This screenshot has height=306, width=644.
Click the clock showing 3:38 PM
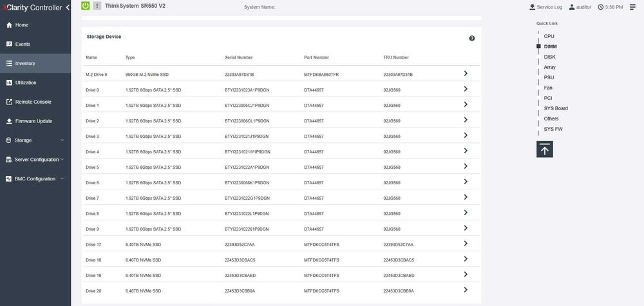[611, 7]
